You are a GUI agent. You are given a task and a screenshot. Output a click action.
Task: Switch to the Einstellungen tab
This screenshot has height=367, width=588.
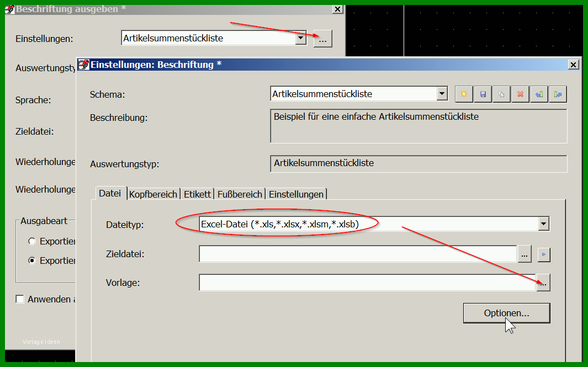point(296,194)
